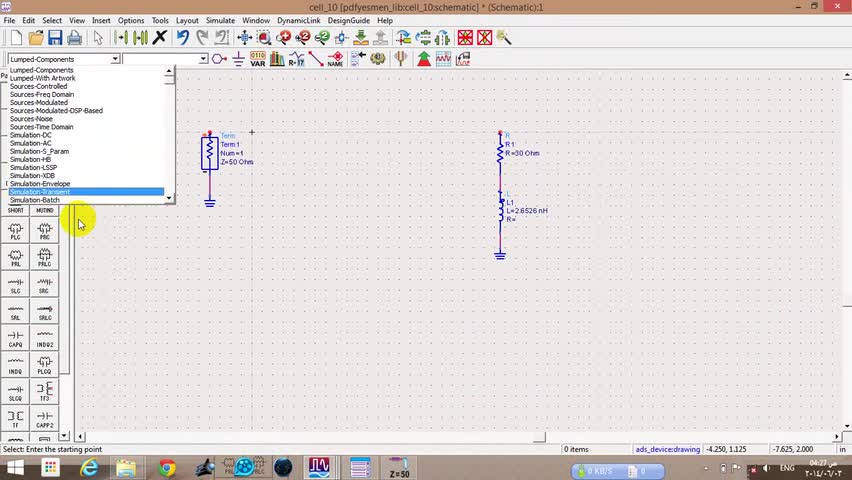Open the DynamicLink menu
Screen dimensions: 852x480
(x=298, y=20)
